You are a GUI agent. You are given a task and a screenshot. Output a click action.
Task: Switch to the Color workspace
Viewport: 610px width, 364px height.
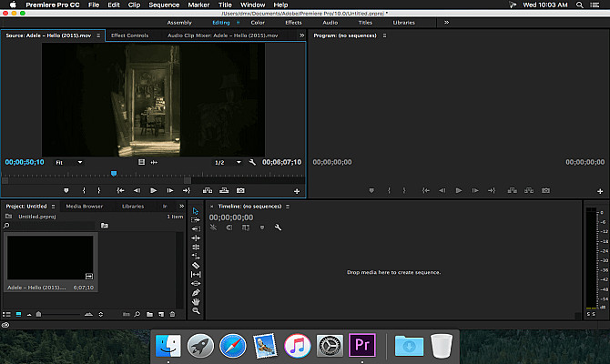pos(258,22)
